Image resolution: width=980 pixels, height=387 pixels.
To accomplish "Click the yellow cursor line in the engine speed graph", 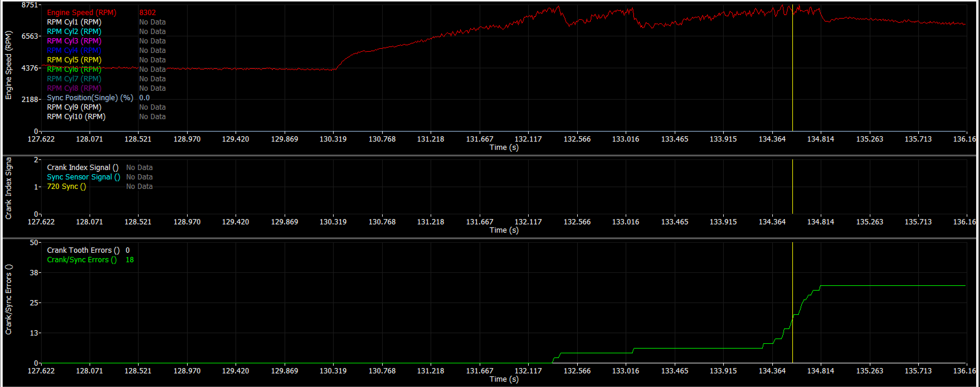I will point(792,76).
